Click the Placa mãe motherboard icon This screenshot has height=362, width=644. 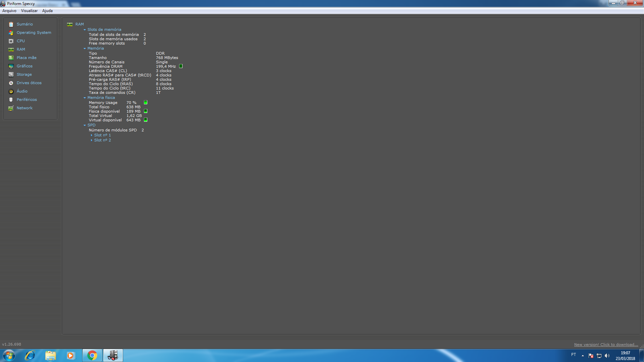11,58
